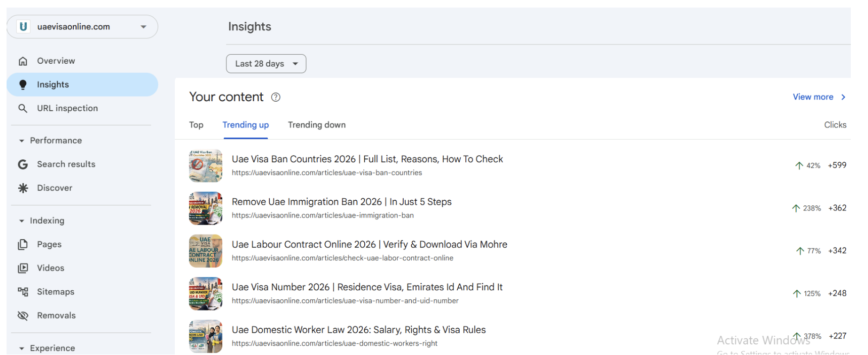Image resolution: width=868 pixels, height=355 pixels.
Task: Click the 77% up arrow indicator
Action: coord(800,251)
